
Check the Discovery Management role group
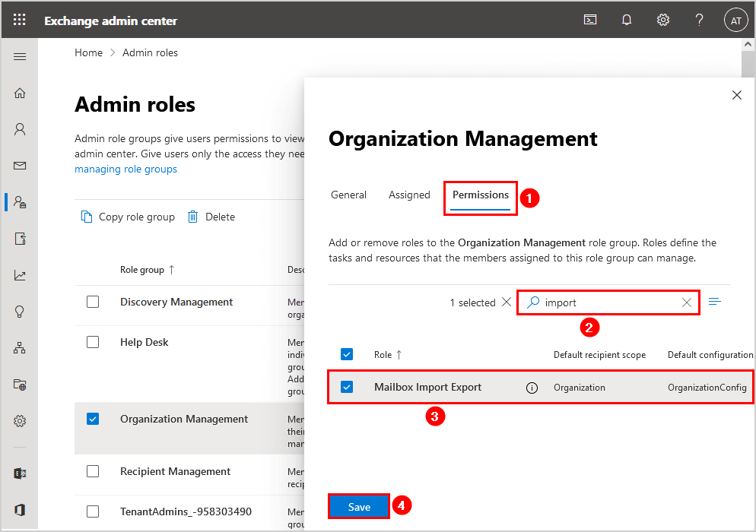point(93,302)
